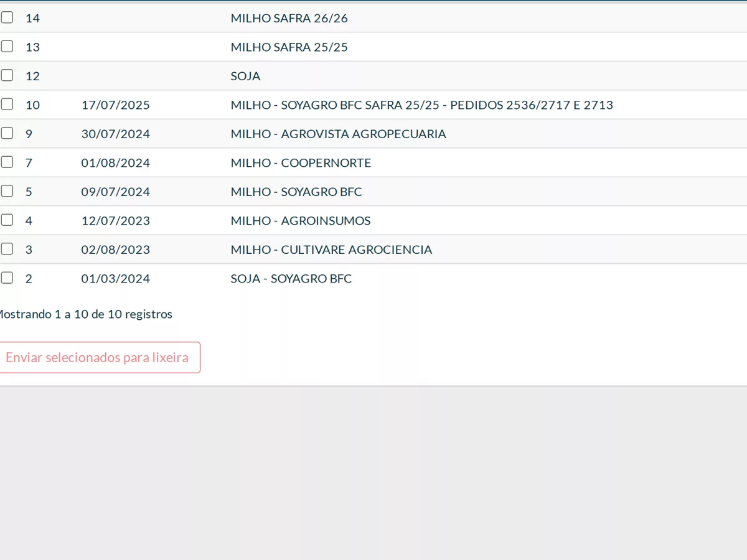Image resolution: width=747 pixels, height=560 pixels.
Task: Toggle checkbox for AGROVISTA AGROPECUARIA row
Action: (x=7, y=133)
